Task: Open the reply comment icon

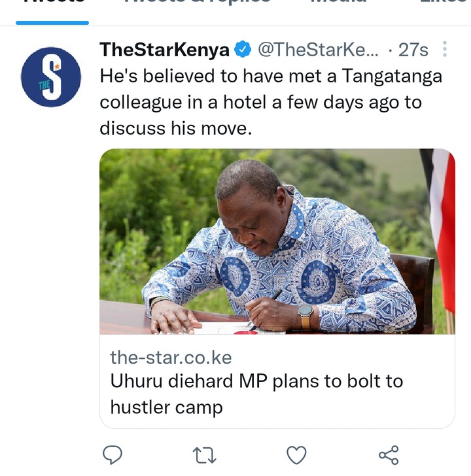Action: click(x=113, y=455)
